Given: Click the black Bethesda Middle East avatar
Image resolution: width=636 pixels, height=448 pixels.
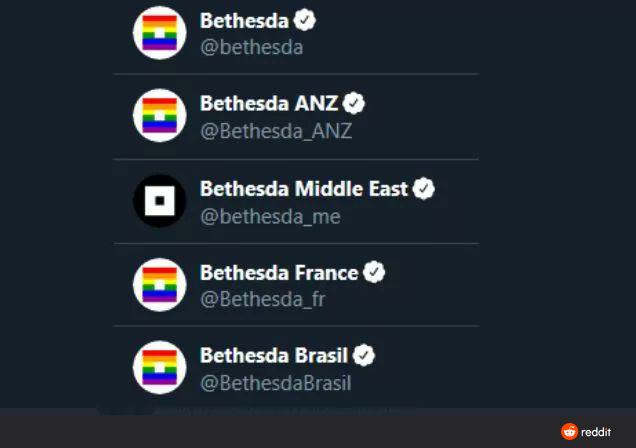Looking at the screenshot, I should 160,201.
